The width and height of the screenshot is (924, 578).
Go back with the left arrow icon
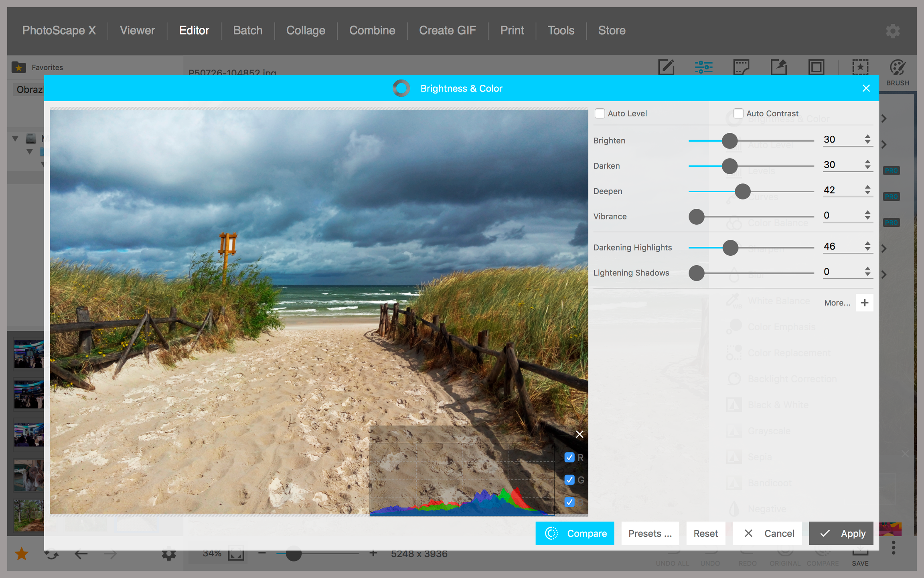tap(81, 554)
